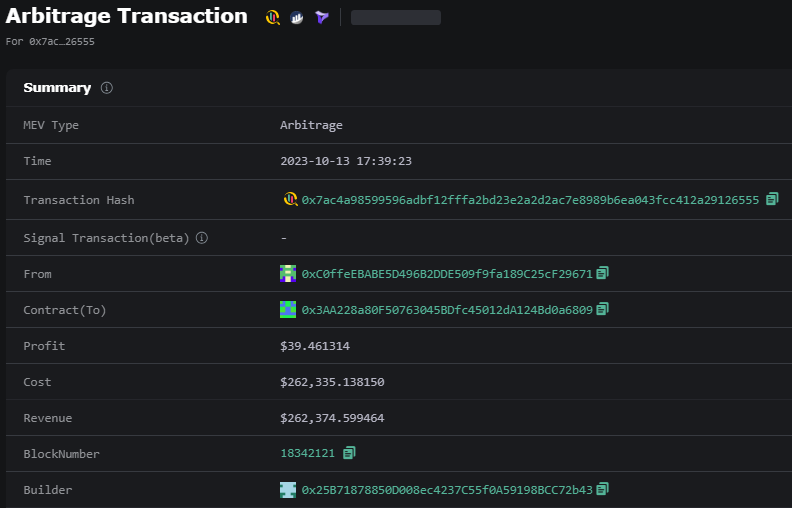Click the From address identicon avatar

288,274
